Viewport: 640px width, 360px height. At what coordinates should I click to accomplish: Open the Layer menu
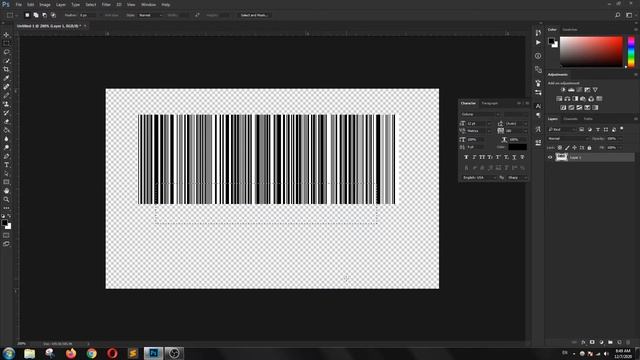coord(60,4)
